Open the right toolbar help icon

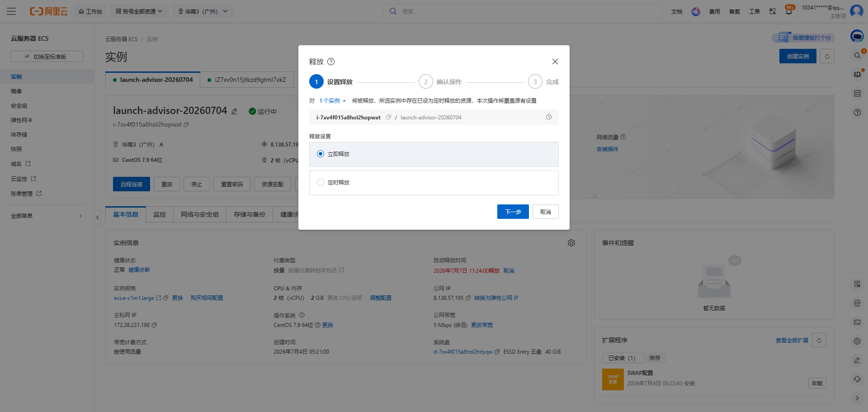coord(857,113)
